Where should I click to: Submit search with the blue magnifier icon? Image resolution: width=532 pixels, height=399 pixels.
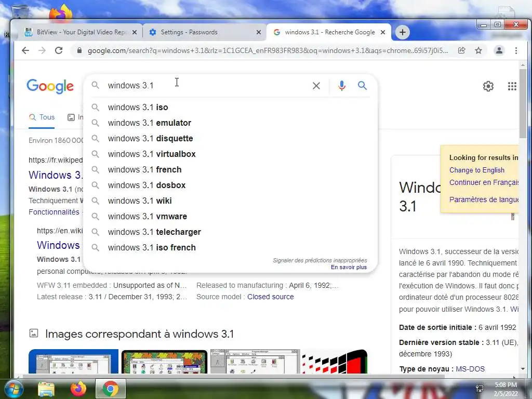[362, 86]
